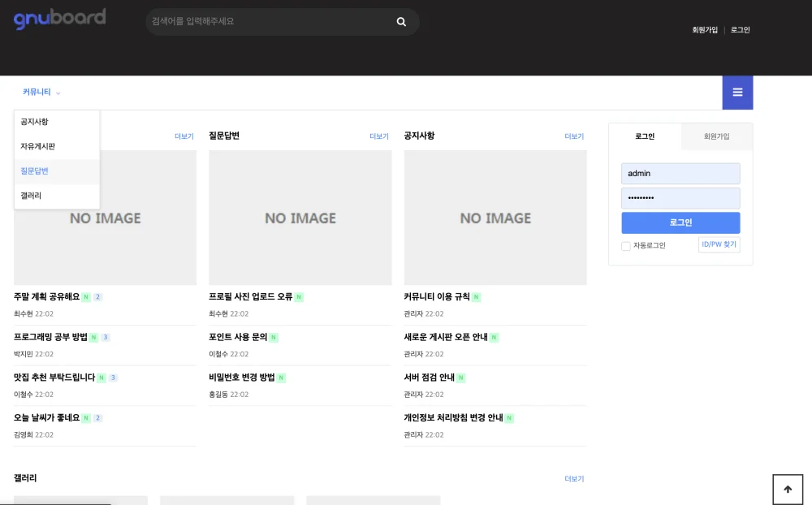Click the gnuboard logo
The width and height of the screenshot is (812, 505).
(59, 19)
